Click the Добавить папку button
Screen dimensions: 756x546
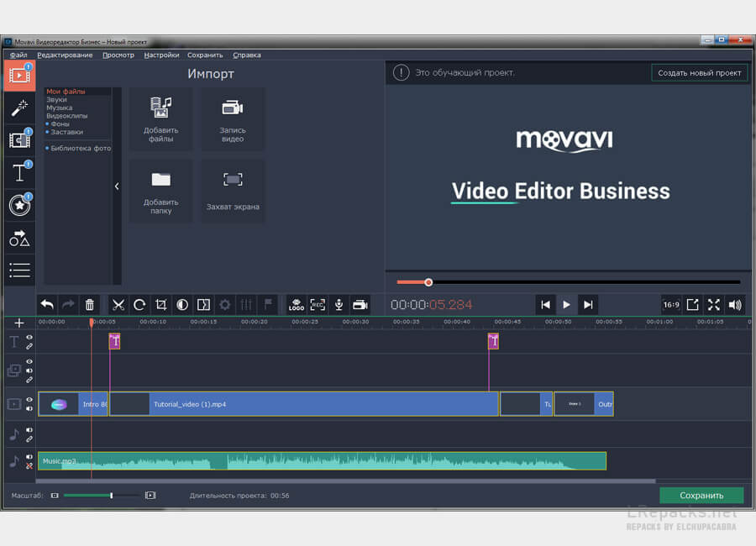click(160, 191)
